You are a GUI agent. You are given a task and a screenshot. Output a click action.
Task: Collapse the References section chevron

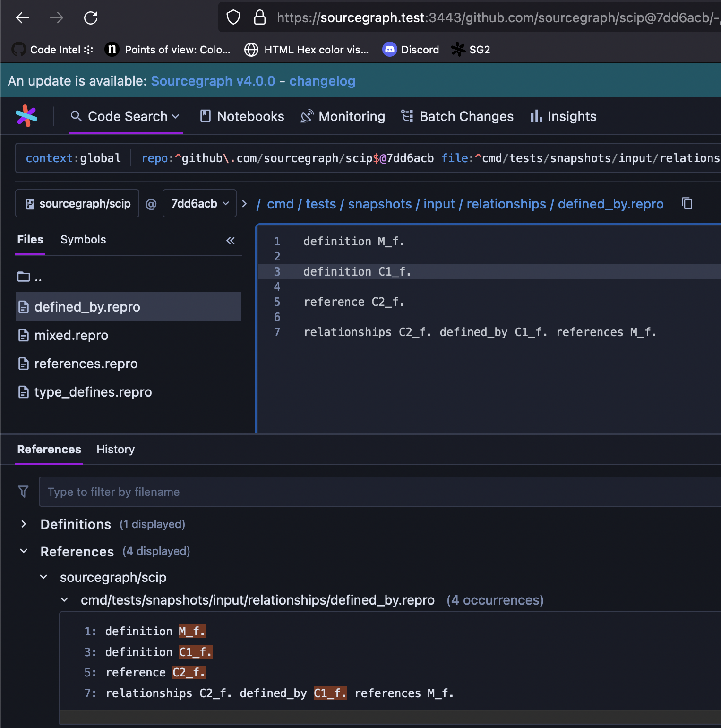pyautogui.click(x=24, y=551)
